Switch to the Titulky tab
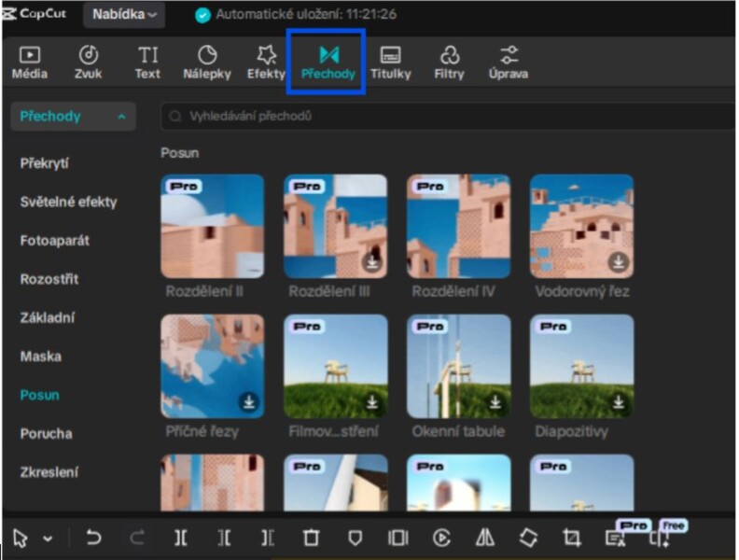The width and height of the screenshot is (739, 560). (x=390, y=62)
